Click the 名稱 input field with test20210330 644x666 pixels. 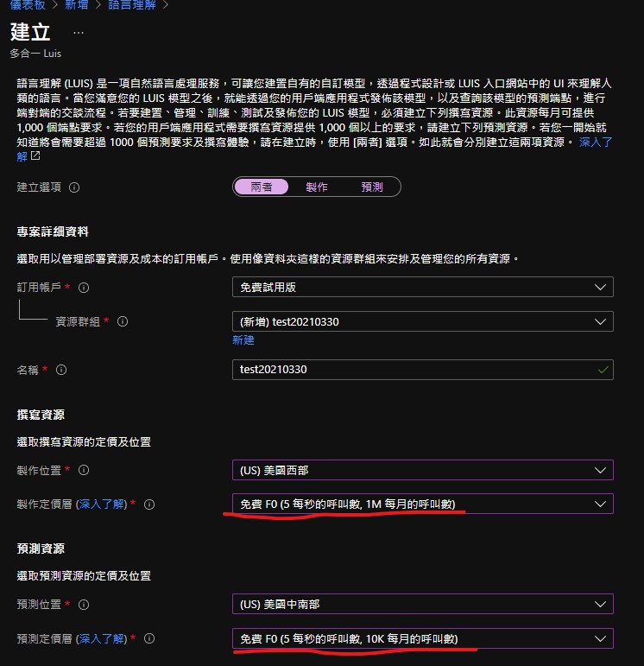pyautogui.click(x=422, y=370)
